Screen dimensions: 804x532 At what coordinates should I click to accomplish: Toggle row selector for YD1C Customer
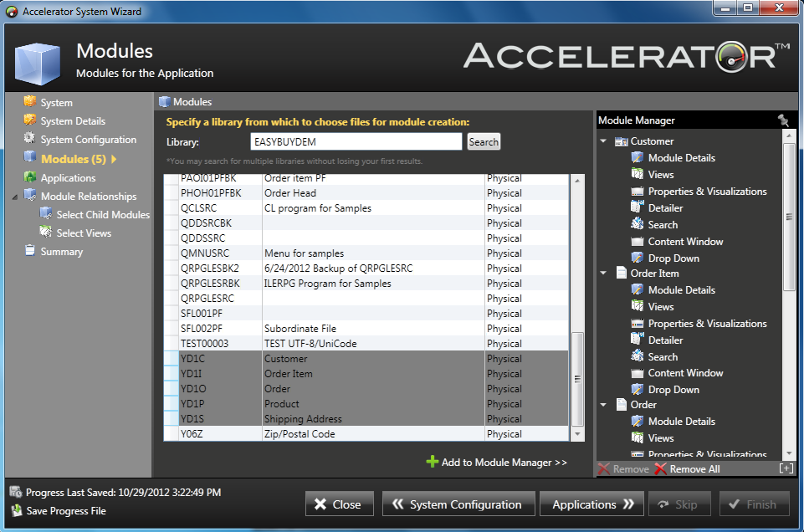point(172,358)
